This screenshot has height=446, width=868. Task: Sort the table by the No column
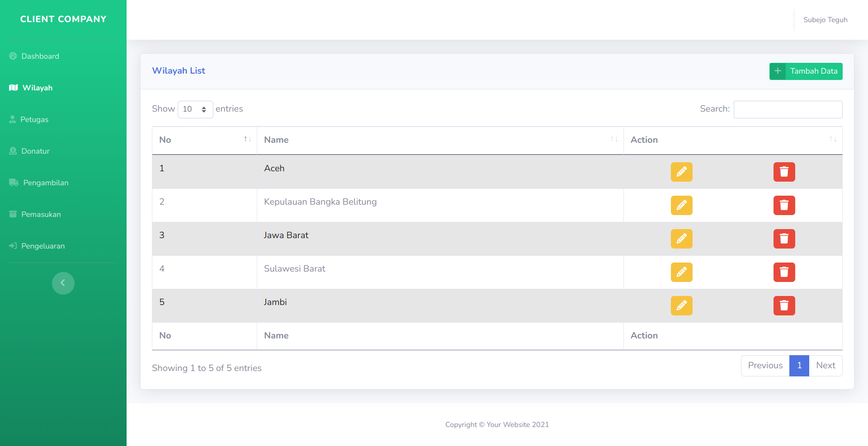(204, 140)
